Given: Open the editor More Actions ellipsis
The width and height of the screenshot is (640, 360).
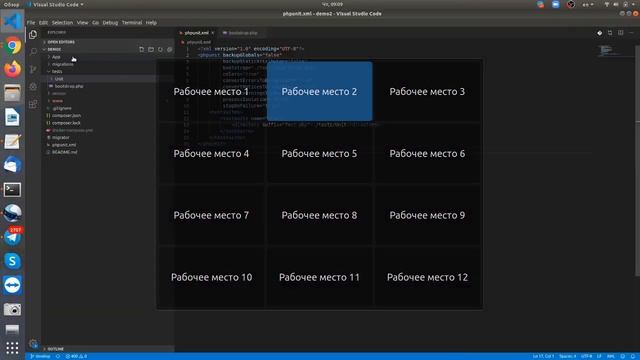Looking at the screenshot, I should coord(631,33).
